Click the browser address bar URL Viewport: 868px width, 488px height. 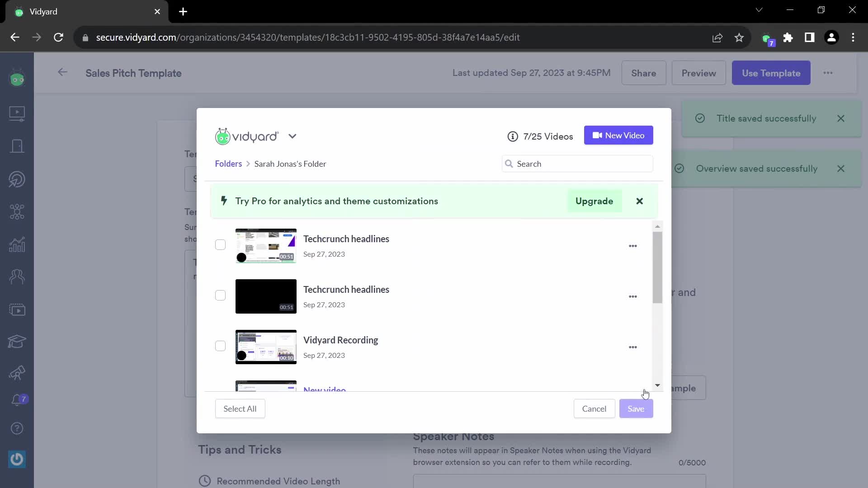tap(307, 38)
